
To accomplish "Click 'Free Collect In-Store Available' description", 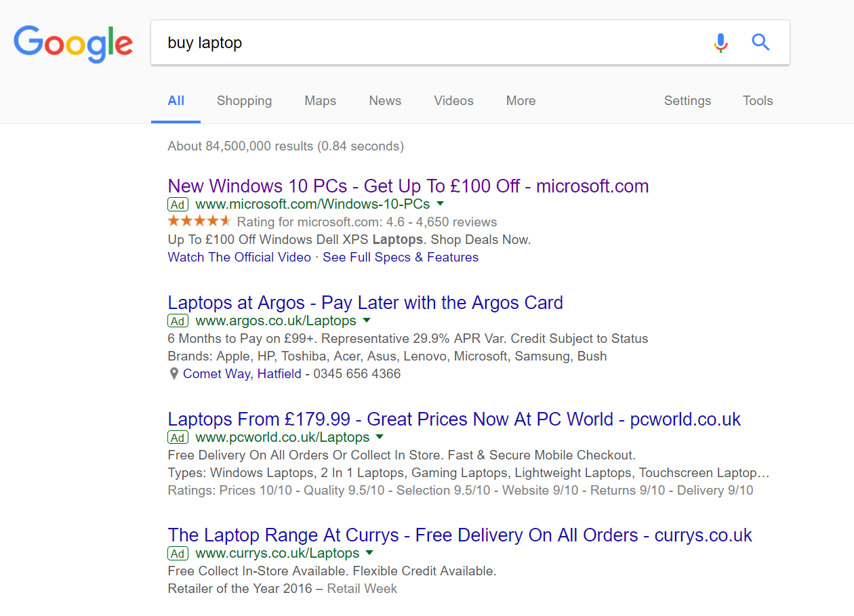I will click(332, 571).
